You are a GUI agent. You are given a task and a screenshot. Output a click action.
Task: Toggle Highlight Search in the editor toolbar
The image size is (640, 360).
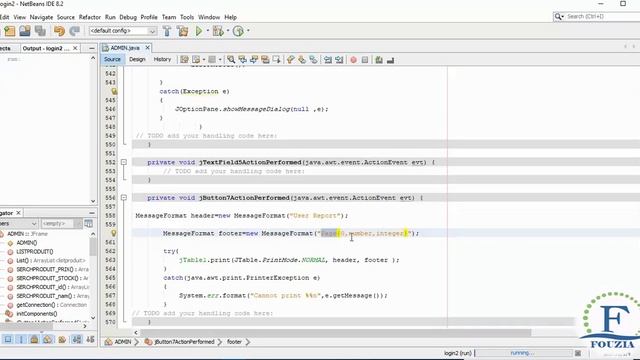[x=265, y=60]
